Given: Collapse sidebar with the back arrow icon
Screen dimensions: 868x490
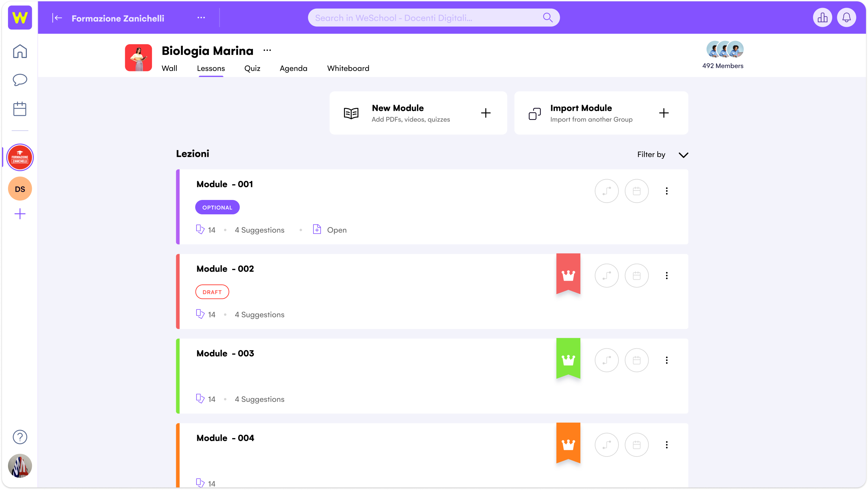Looking at the screenshot, I should click(57, 18).
